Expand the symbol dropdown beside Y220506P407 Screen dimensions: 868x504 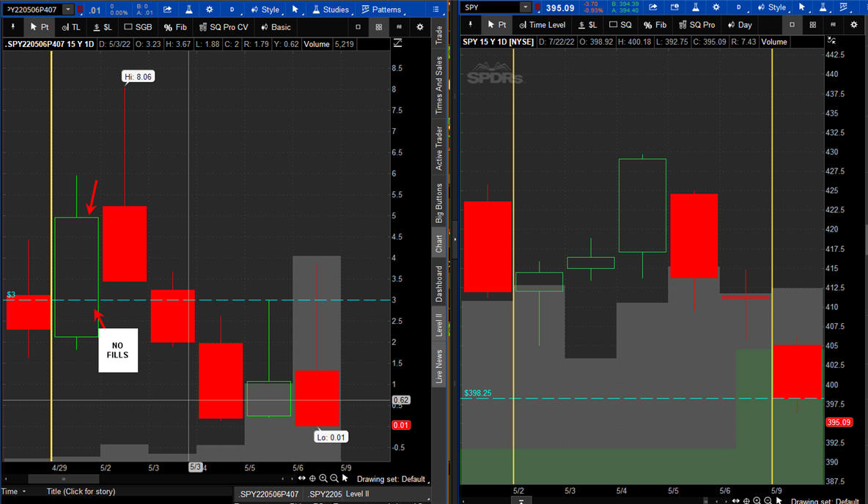pos(67,10)
